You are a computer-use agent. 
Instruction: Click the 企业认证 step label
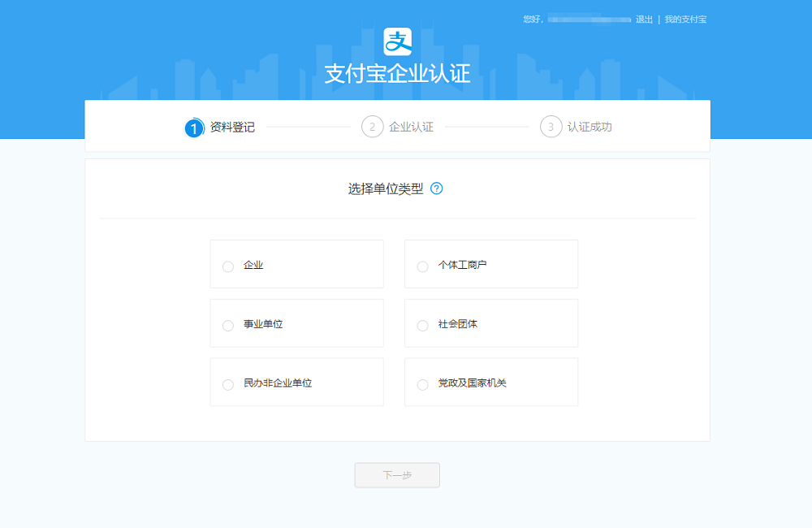pos(411,127)
